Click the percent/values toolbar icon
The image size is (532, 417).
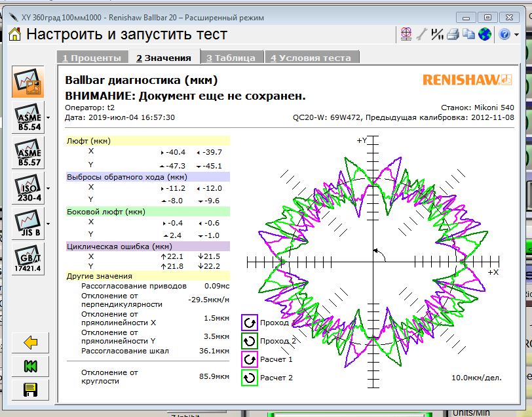click(x=438, y=34)
